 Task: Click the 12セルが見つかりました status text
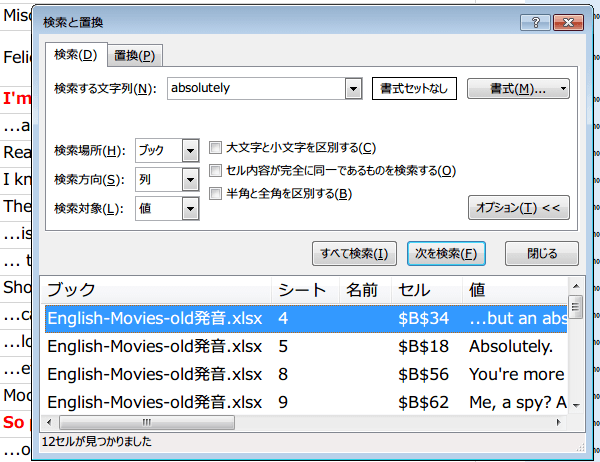point(96,442)
